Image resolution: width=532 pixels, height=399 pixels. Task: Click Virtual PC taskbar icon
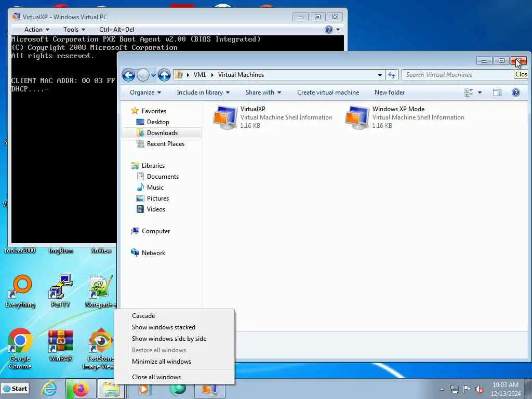point(210,389)
